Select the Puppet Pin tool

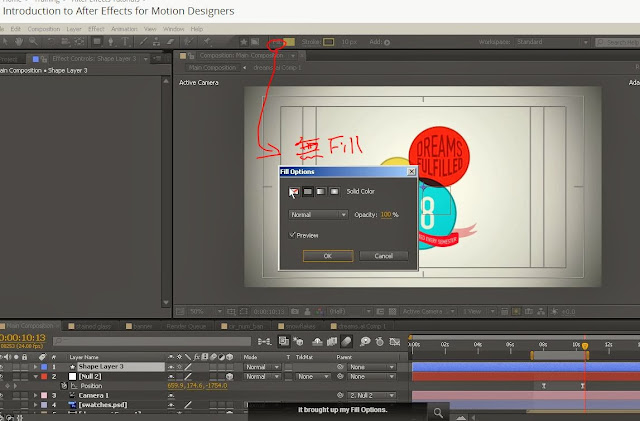click(207, 41)
